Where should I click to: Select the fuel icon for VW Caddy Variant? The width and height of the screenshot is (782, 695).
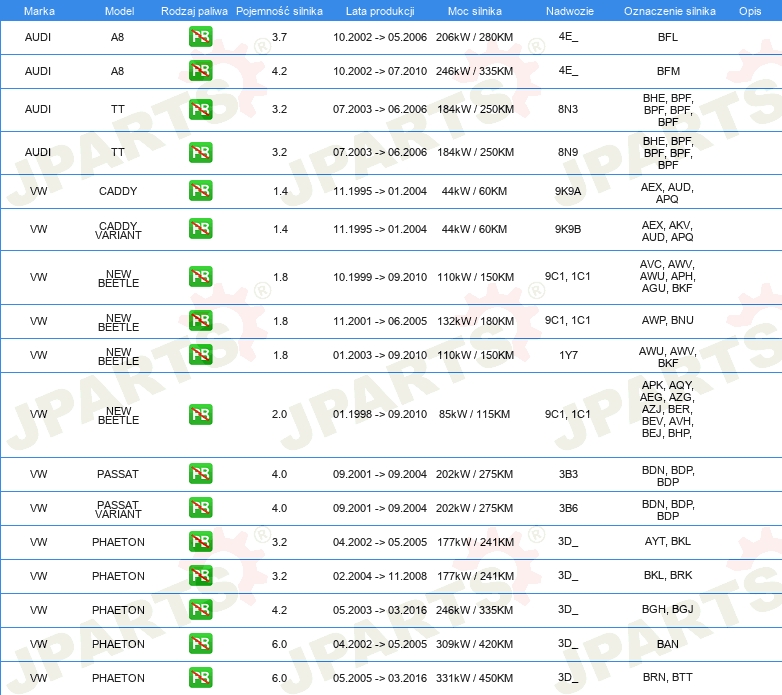coord(200,229)
